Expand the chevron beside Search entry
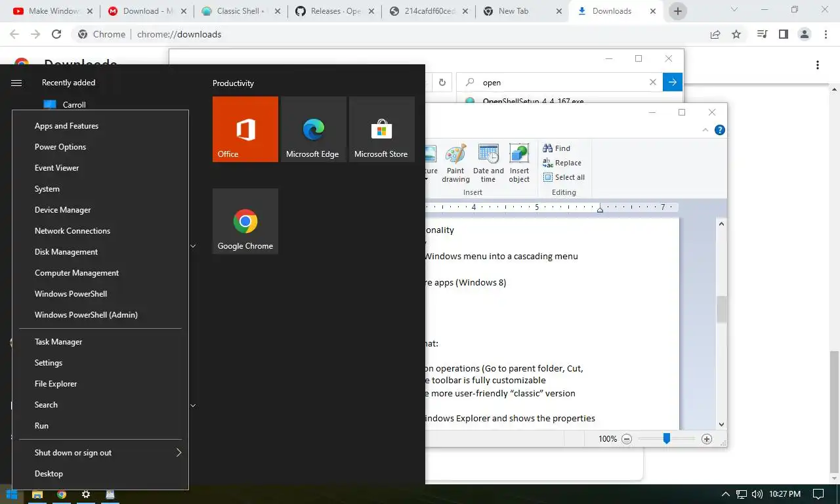Screen dimensions: 840x504 [x=193, y=406]
